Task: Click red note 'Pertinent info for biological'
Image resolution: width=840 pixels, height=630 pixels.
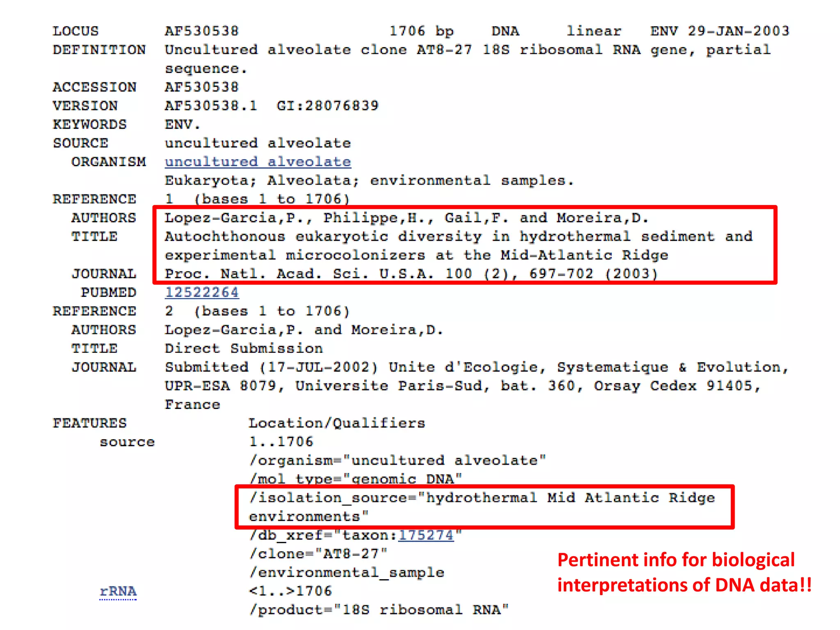Action: click(x=676, y=560)
